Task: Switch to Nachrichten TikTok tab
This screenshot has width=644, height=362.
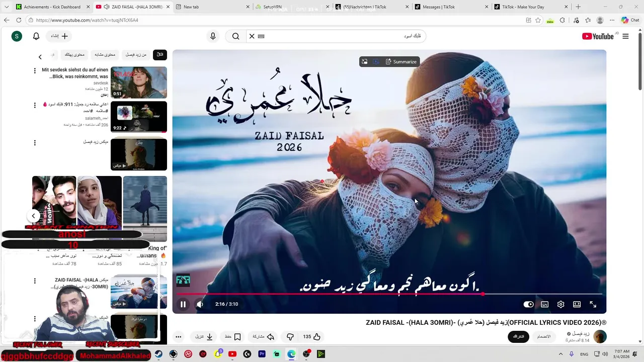Action: click(x=371, y=7)
